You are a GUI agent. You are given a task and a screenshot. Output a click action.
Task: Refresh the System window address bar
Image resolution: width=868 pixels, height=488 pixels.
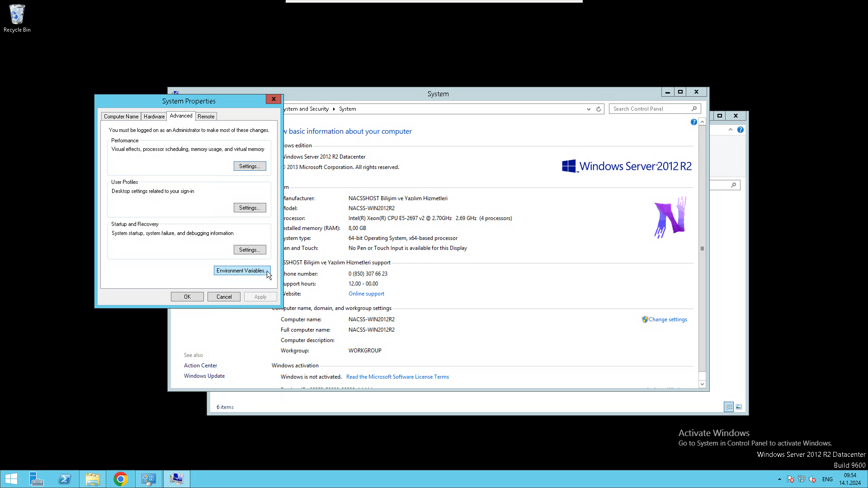599,109
